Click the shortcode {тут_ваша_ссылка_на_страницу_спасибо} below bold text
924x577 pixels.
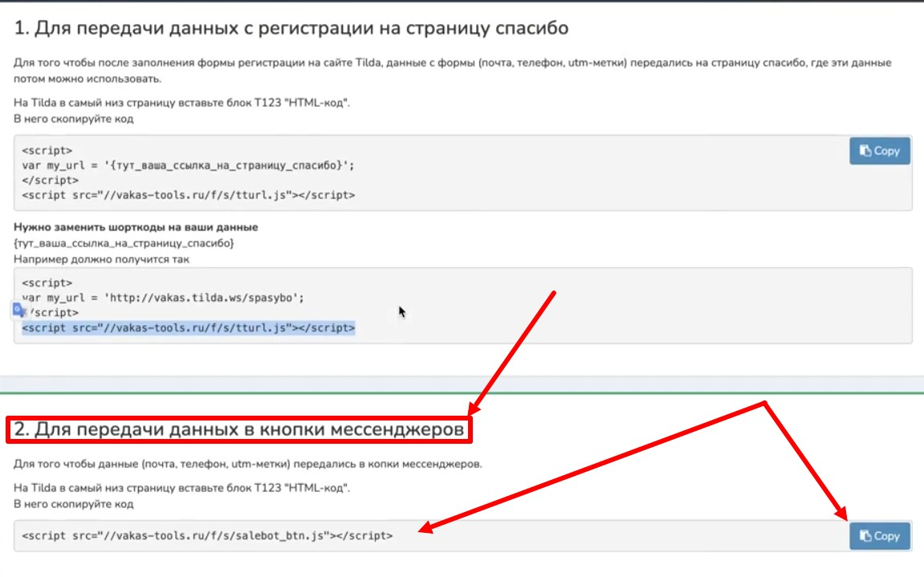point(124,243)
